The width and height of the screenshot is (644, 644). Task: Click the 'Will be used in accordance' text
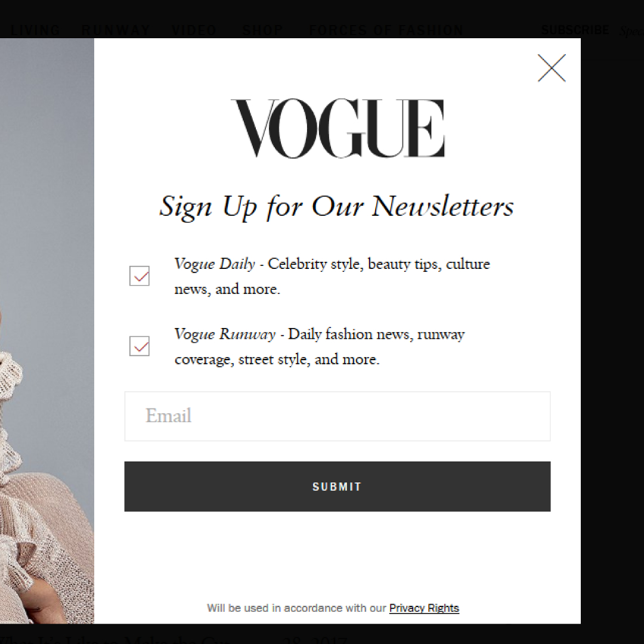point(297,608)
